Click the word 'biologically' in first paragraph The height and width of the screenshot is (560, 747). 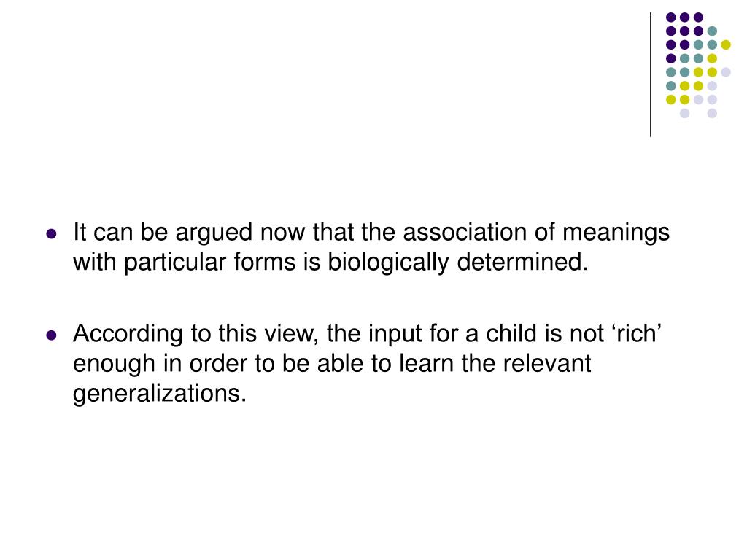388,262
